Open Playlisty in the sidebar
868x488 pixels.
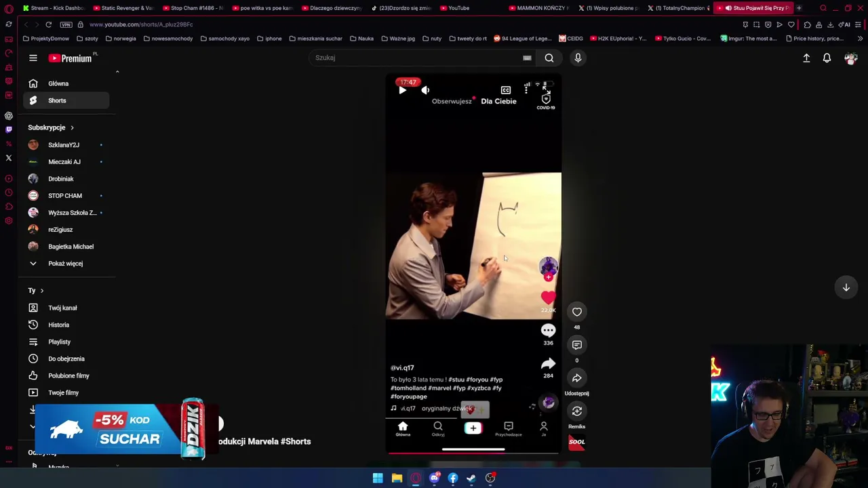pos(66,342)
